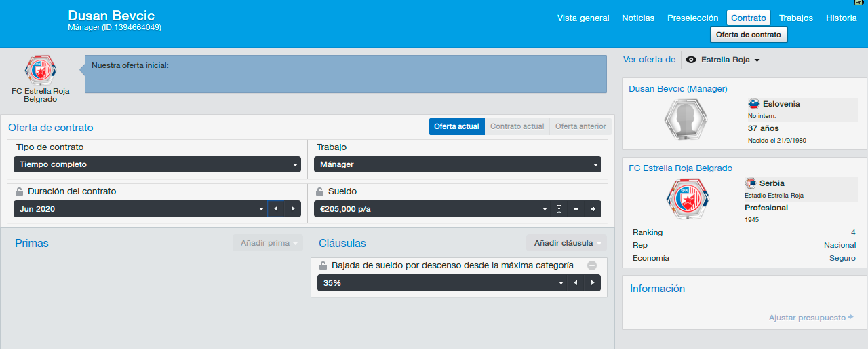Screen dimensions: 868x349
Task: Open the Trabajos tab
Action: 796,18
